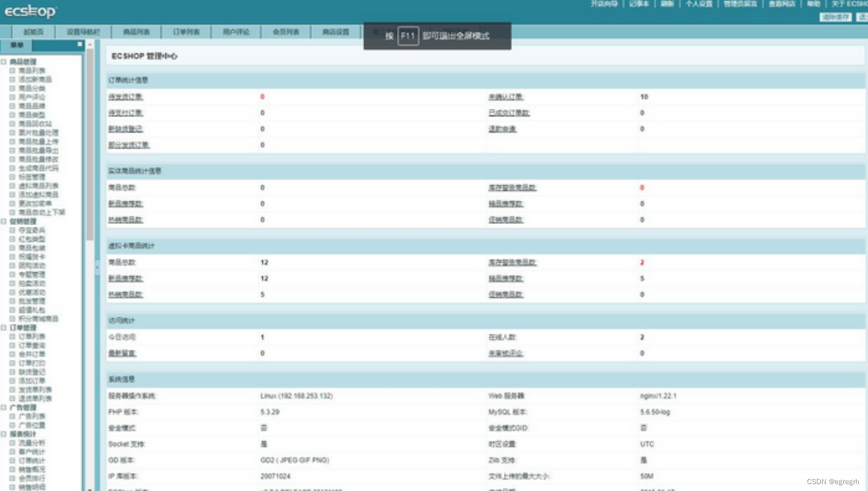Click the page icon beside 红包类型
The width and height of the screenshot is (868, 491).
coord(12,239)
